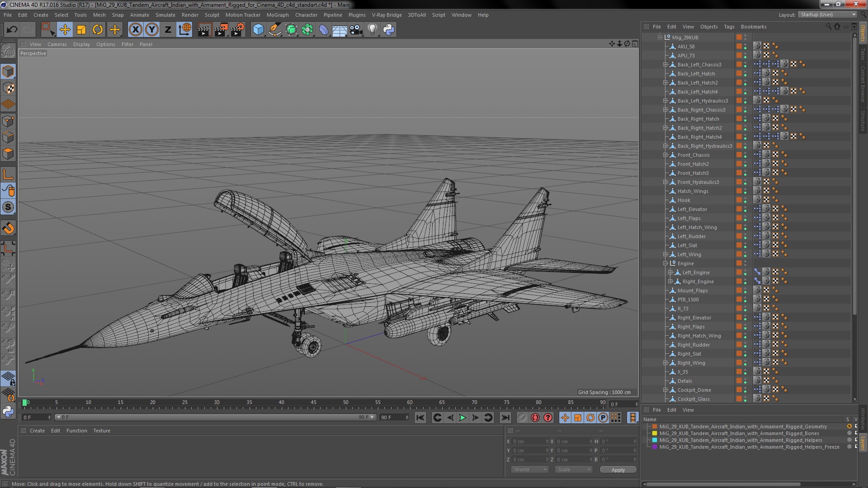Viewport: 868px width, 488px height.
Task: Select PTB_1500 object in tree
Action: tap(688, 300)
